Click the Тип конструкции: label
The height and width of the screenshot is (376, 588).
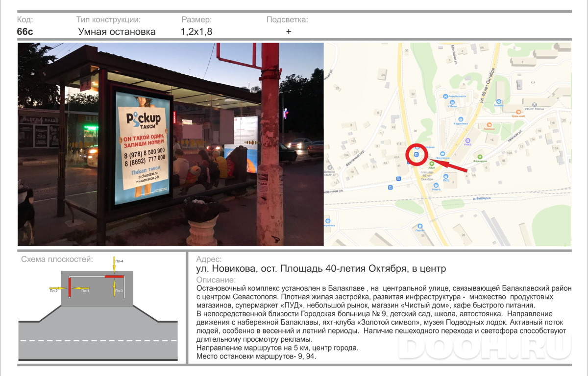pyautogui.click(x=109, y=20)
